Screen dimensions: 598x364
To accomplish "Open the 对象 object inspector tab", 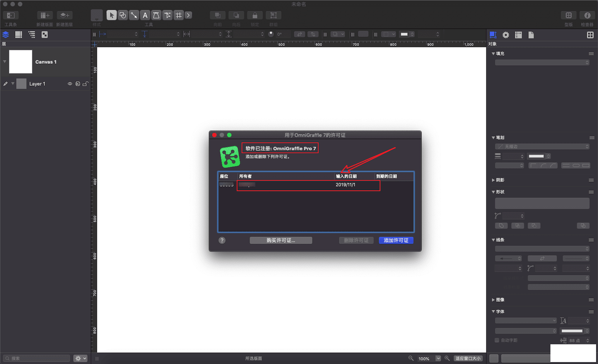I will tap(493, 35).
